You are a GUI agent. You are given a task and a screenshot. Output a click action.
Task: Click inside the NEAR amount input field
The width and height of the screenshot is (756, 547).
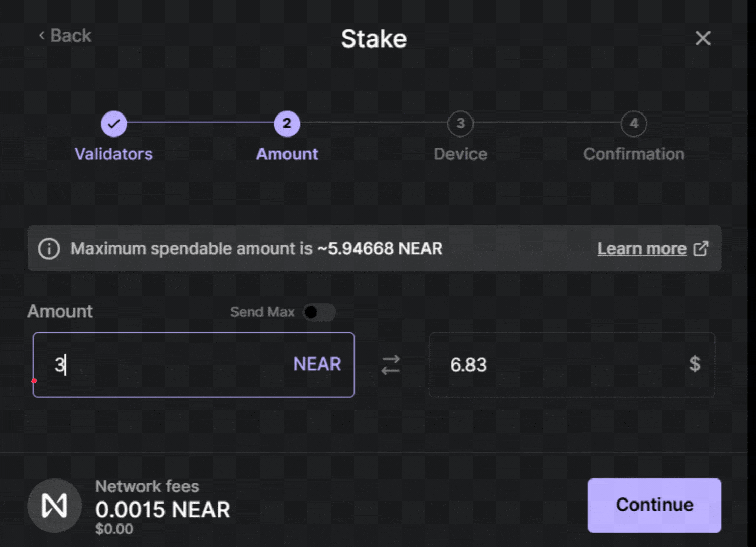(x=153, y=365)
